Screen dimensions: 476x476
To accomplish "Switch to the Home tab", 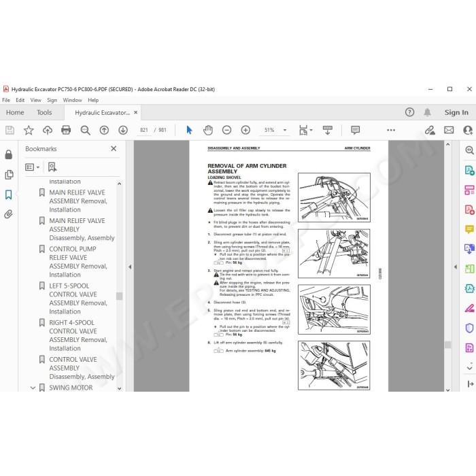I will pos(15,113).
